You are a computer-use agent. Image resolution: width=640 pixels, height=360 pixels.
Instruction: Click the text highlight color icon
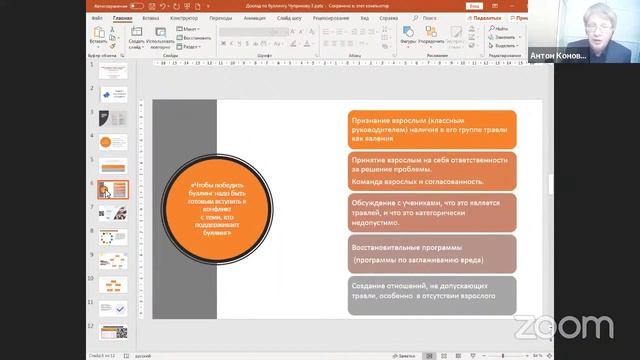(x=293, y=44)
